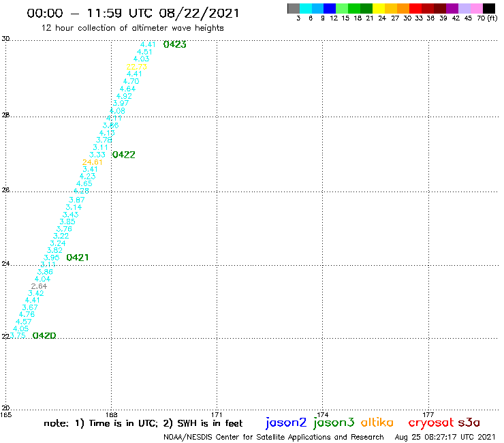504x443 pixels.
Task: Click the jason3 satellite label
Action: point(334,423)
